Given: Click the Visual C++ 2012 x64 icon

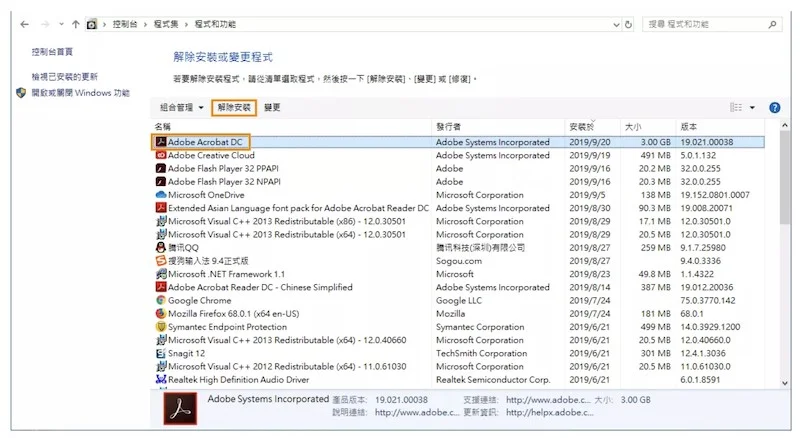Looking at the screenshot, I should [161, 367].
